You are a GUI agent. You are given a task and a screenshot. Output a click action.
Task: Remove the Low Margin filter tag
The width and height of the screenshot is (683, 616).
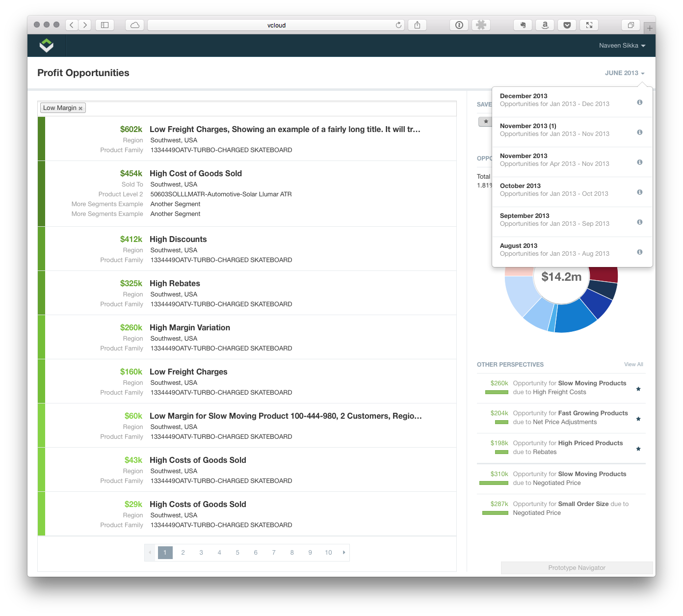(80, 108)
